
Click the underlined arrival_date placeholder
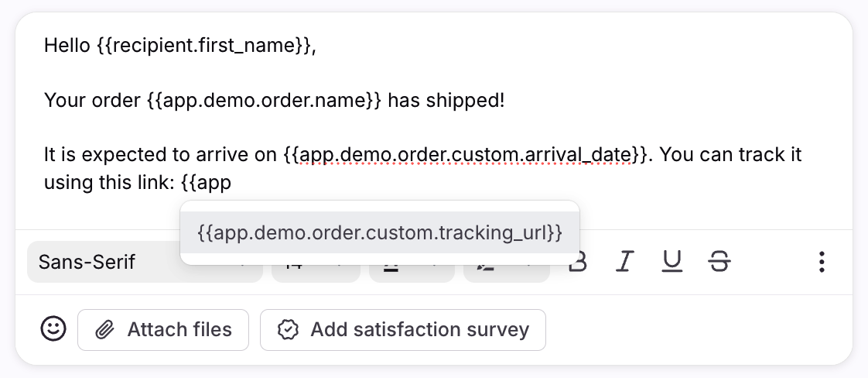[x=465, y=154]
